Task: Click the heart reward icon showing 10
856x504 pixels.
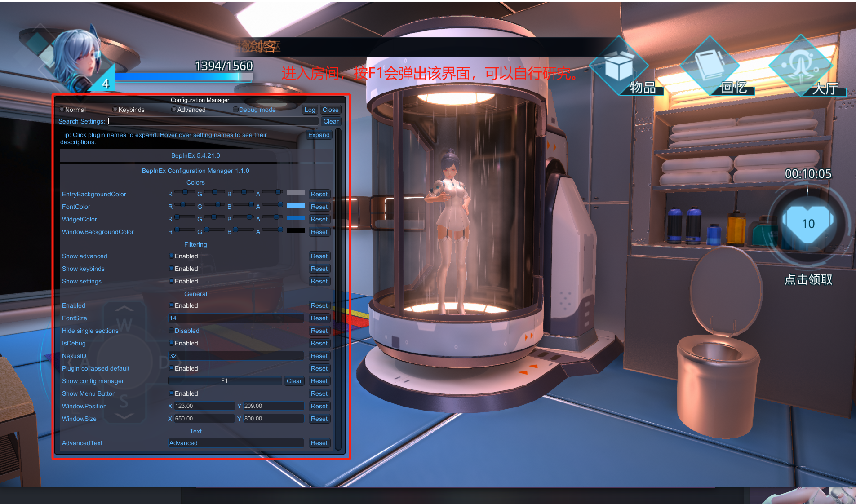Action: (x=807, y=223)
